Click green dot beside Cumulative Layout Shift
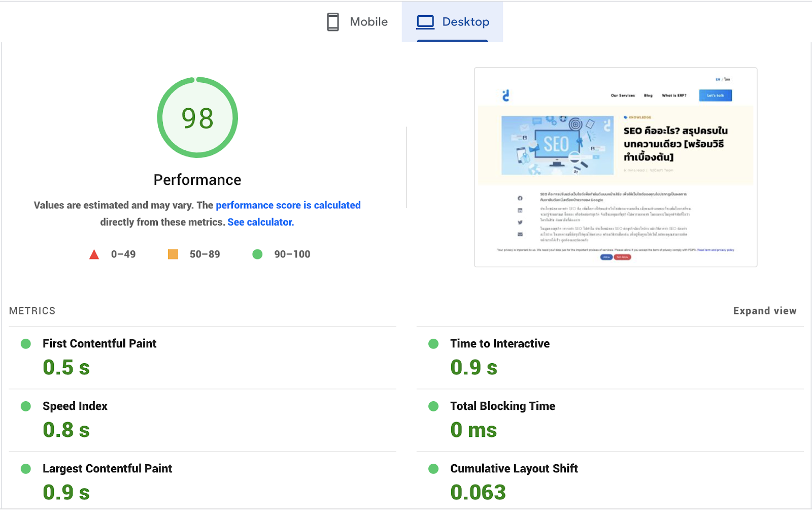 pyautogui.click(x=433, y=469)
